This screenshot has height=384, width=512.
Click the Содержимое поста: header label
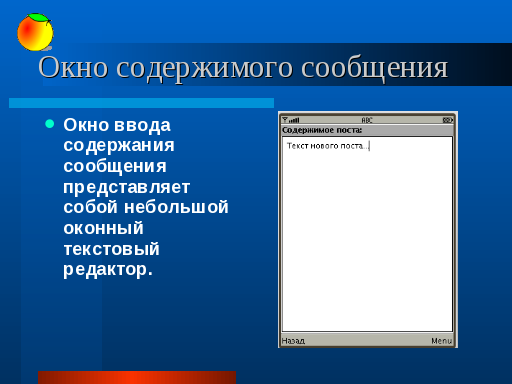pyautogui.click(x=322, y=130)
